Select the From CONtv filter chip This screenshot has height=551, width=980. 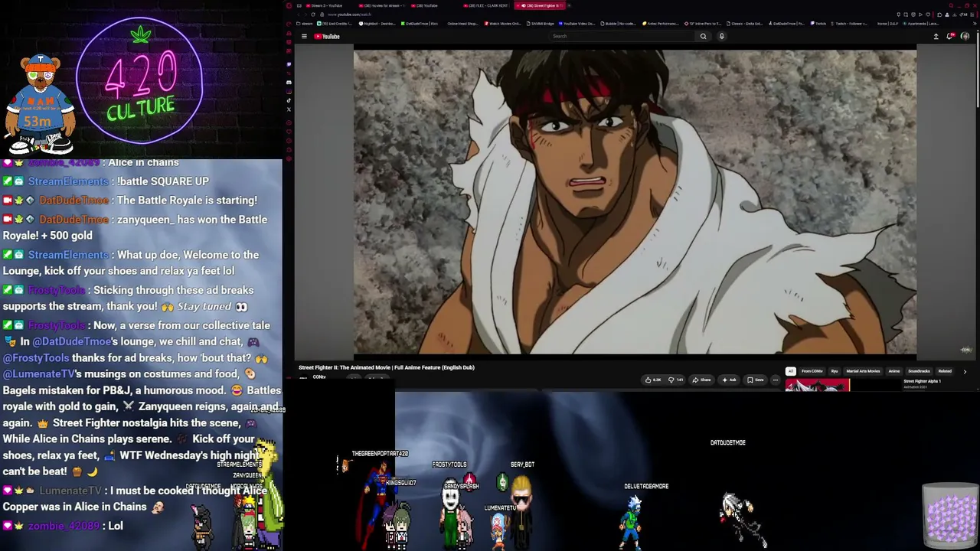[812, 371]
